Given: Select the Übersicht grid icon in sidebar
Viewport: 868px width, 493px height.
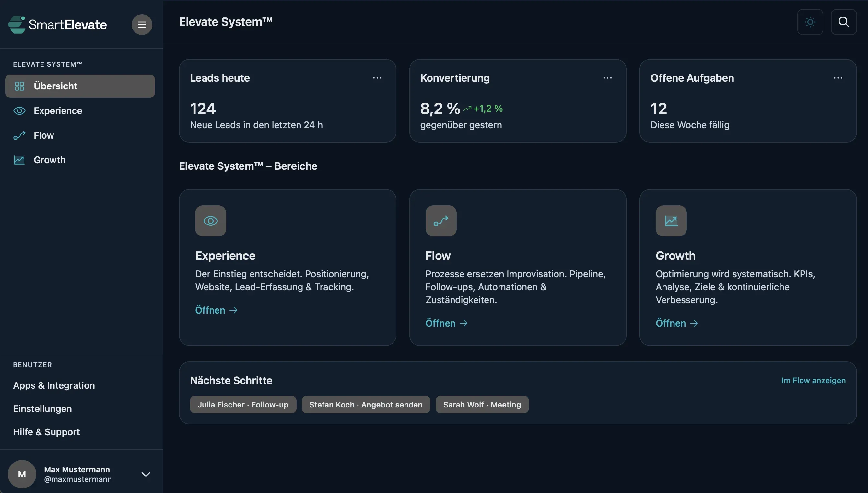Looking at the screenshot, I should 19,86.
